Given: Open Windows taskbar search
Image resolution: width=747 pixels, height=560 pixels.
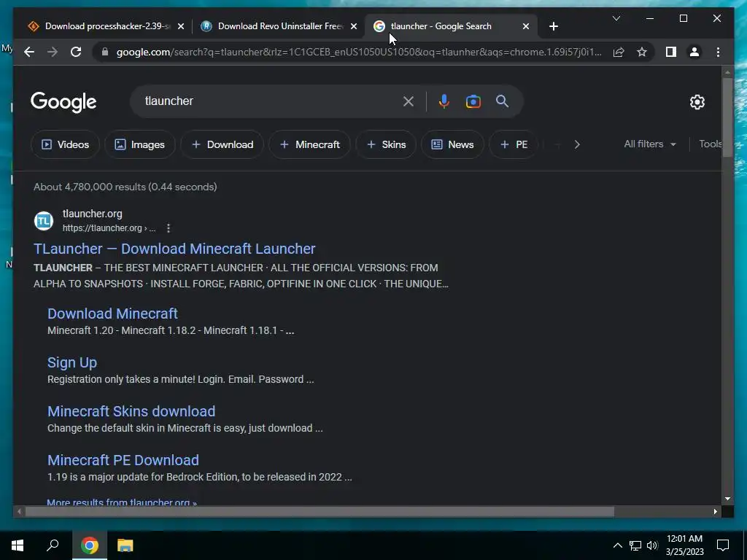Looking at the screenshot, I should coord(53,545).
